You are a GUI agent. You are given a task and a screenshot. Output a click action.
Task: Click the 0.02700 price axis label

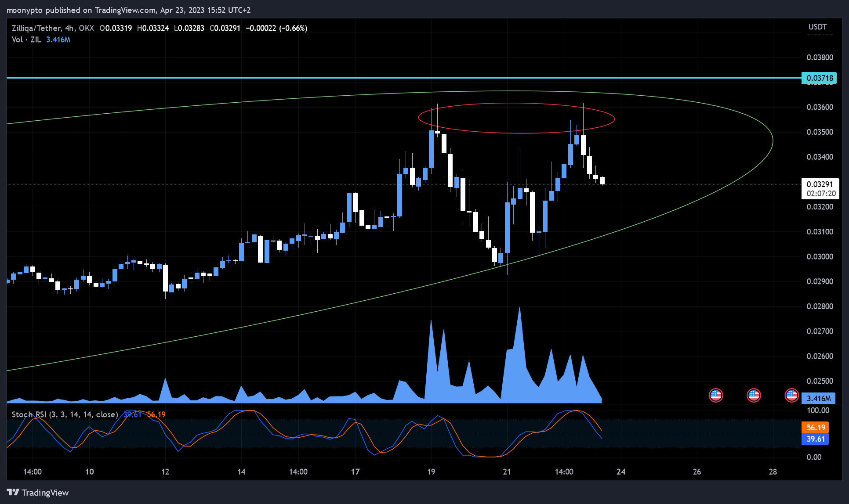820,331
